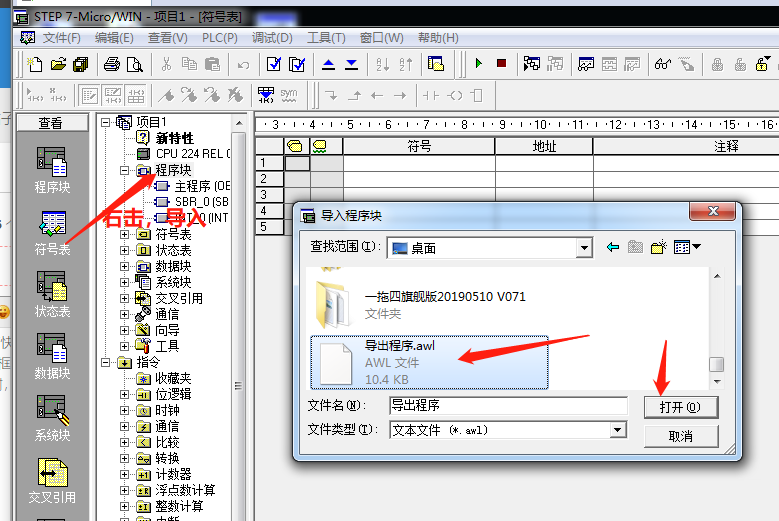The image size is (779, 521).
Task: Save project with the disks icon
Action: [x=80, y=64]
